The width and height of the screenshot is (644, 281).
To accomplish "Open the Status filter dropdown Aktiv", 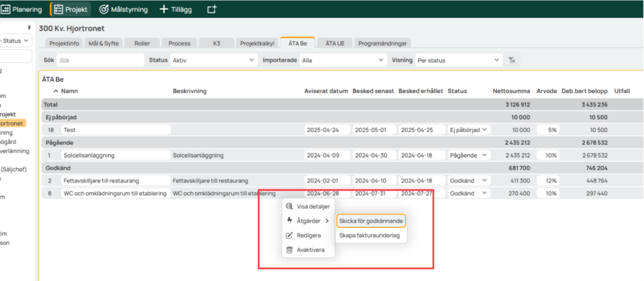I will coord(214,60).
